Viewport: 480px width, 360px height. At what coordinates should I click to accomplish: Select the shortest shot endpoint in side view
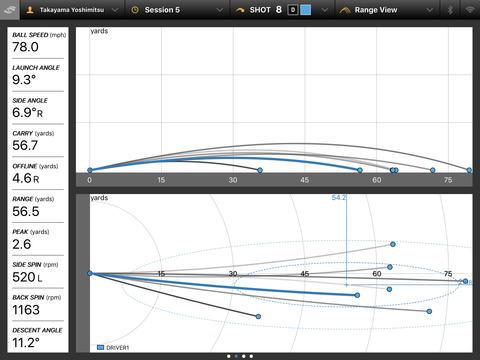click(260, 170)
